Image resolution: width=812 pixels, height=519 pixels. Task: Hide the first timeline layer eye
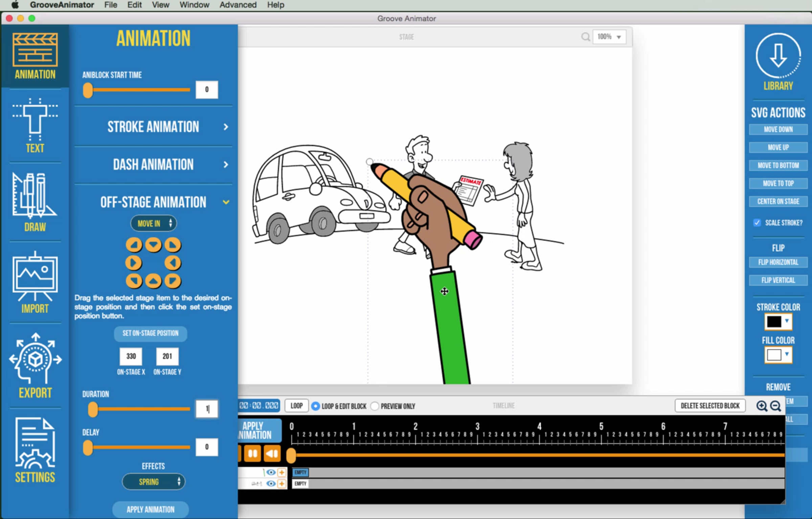(271, 472)
